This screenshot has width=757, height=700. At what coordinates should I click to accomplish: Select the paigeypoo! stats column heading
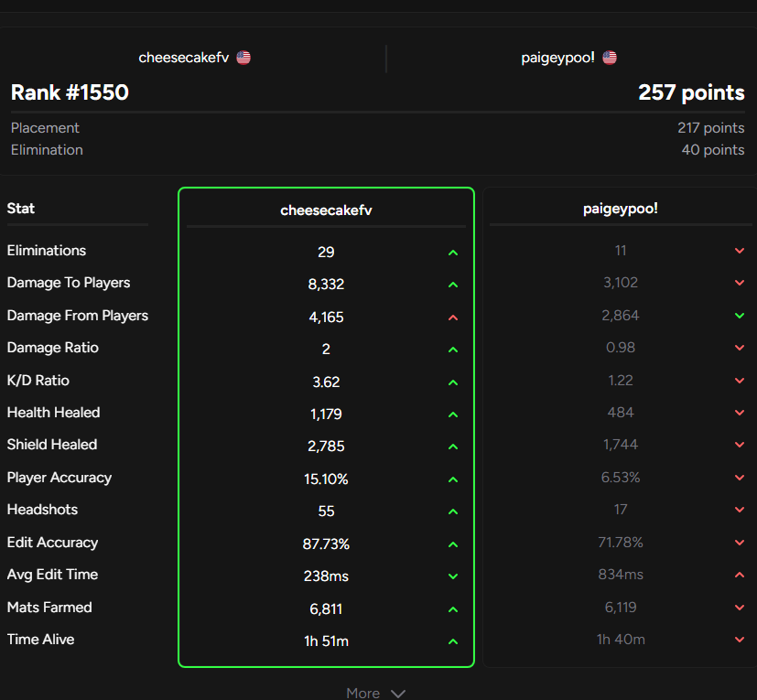[x=621, y=209]
